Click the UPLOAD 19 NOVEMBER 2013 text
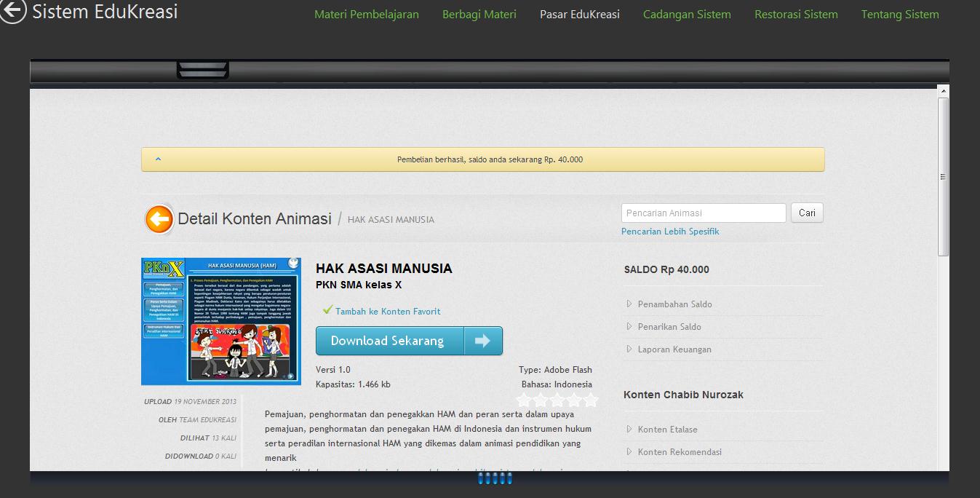The height and width of the screenshot is (498, 980). tap(190, 402)
